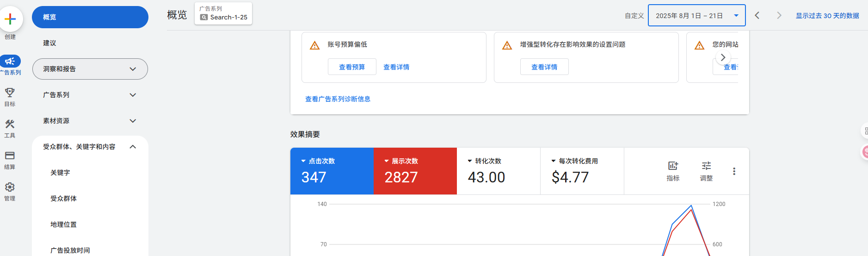Open the 结算 billing card icon
This screenshot has width=868, height=256.
click(10, 156)
